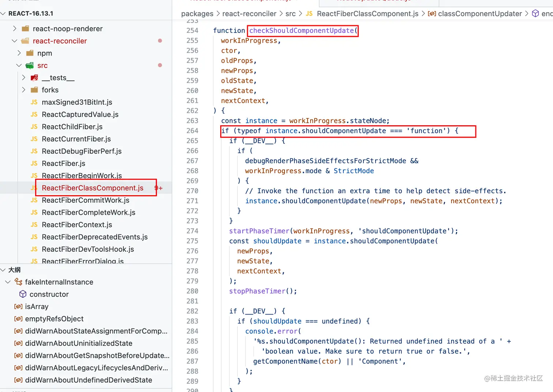Click JS icon of ReactFiberContext.js
The width and height of the screenshot is (553, 392).
point(34,225)
